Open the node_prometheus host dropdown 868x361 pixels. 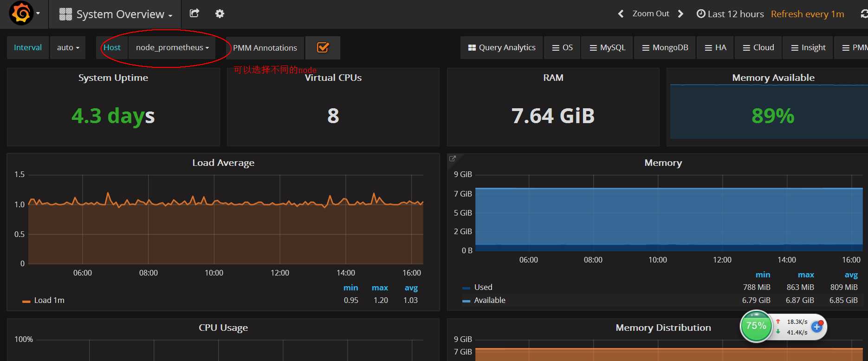172,47
